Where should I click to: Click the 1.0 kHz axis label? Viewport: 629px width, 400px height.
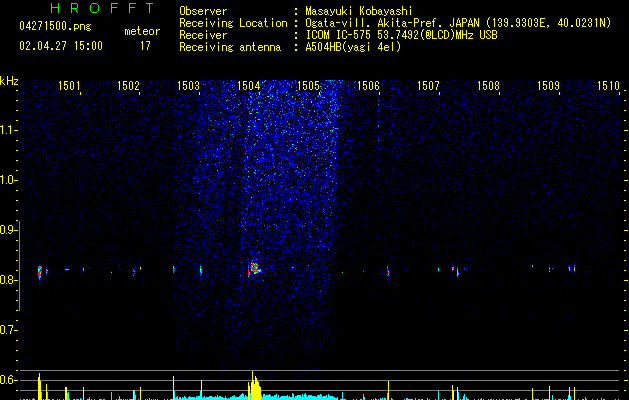pos(7,180)
